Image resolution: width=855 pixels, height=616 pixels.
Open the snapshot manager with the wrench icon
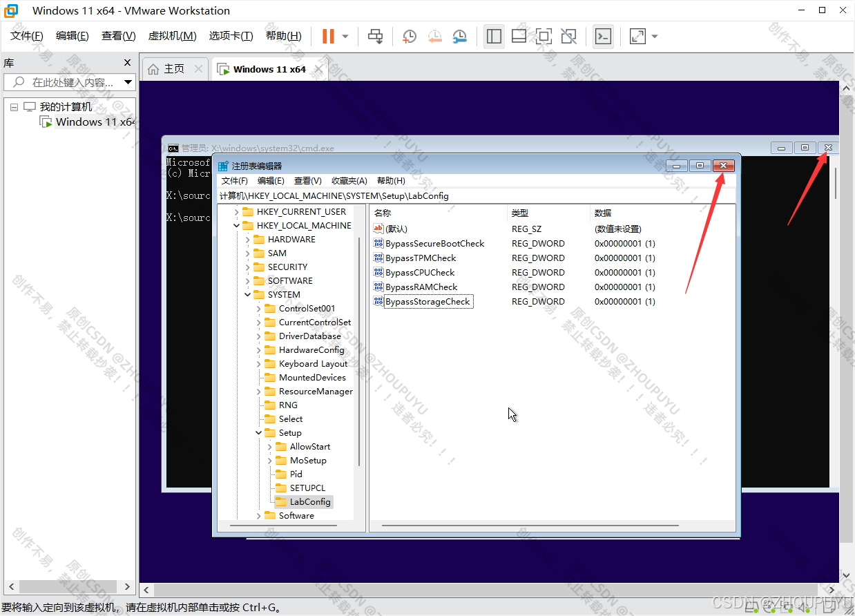pos(459,36)
